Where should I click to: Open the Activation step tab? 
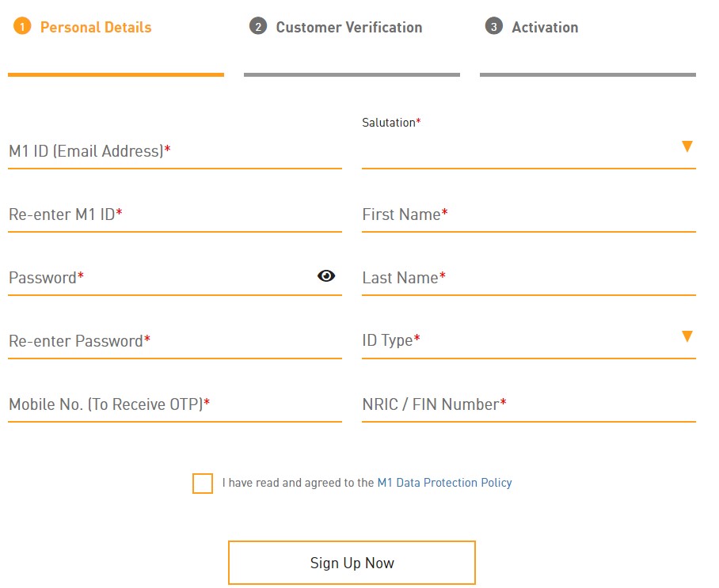pos(545,28)
